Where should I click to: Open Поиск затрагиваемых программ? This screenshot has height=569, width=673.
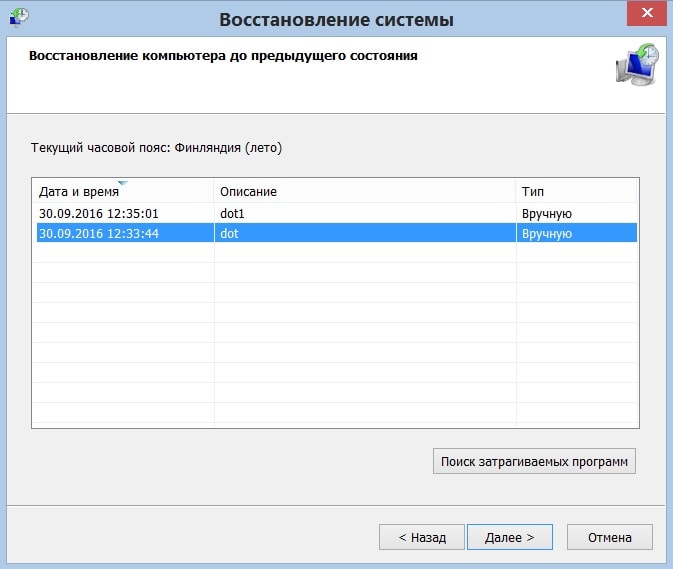pyautogui.click(x=534, y=461)
